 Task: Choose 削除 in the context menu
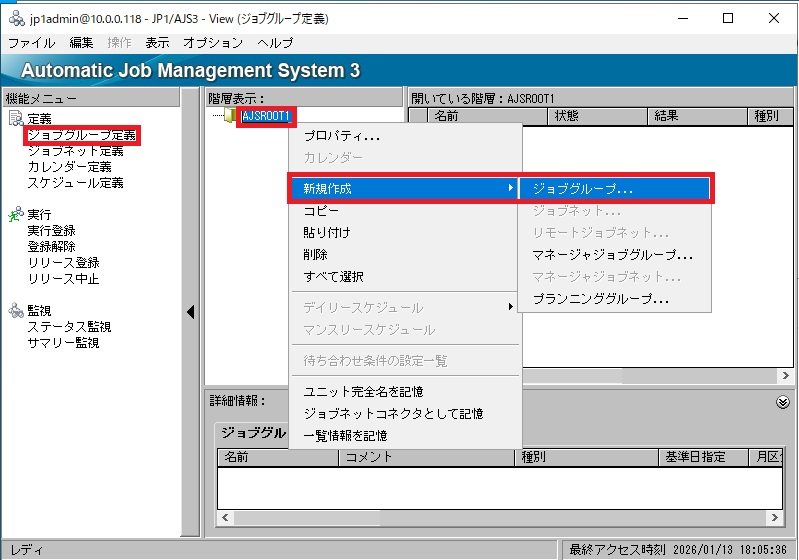tap(405, 254)
